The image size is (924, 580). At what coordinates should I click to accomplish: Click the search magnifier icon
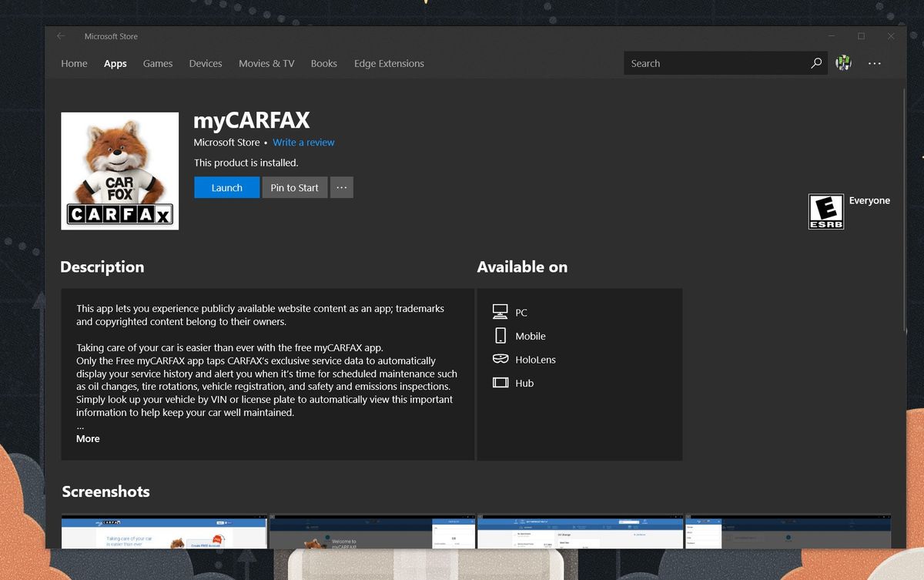[x=815, y=63]
